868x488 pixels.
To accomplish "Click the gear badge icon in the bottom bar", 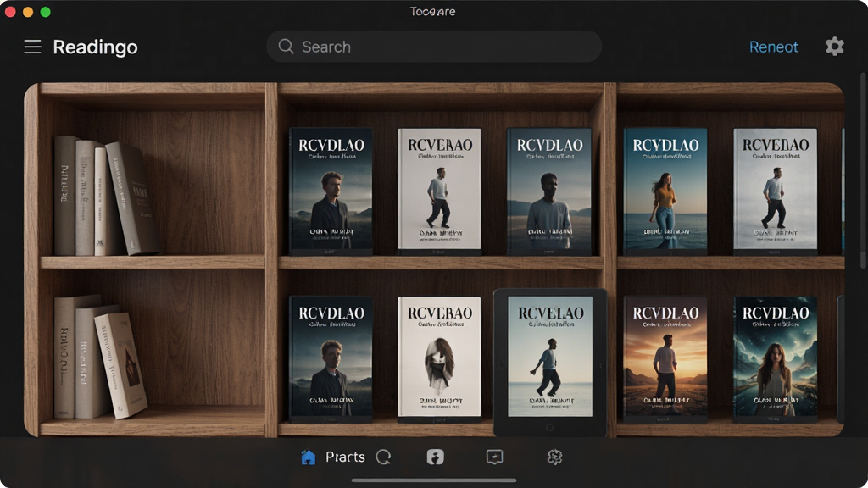I will coord(554,457).
